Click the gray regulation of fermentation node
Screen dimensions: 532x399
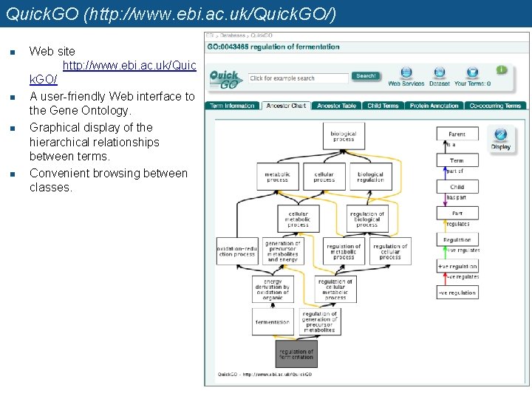(296, 354)
